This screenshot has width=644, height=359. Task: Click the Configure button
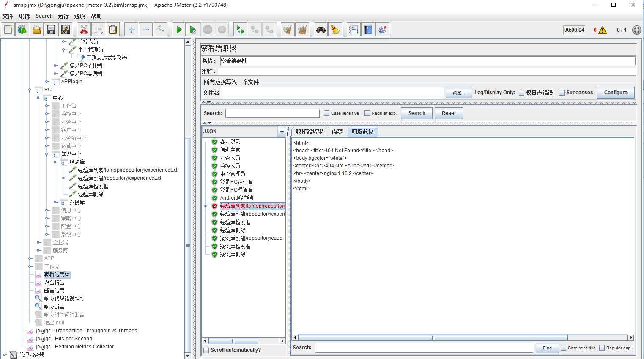tap(615, 93)
